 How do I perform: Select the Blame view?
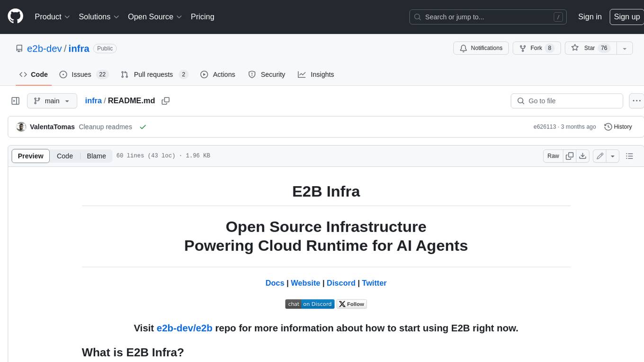(97, 156)
